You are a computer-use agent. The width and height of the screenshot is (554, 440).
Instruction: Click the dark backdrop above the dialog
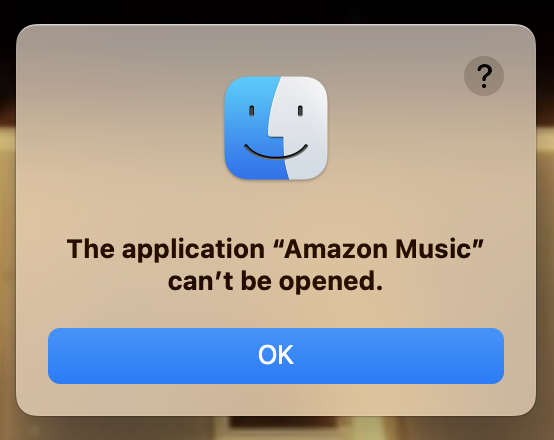(276, 11)
